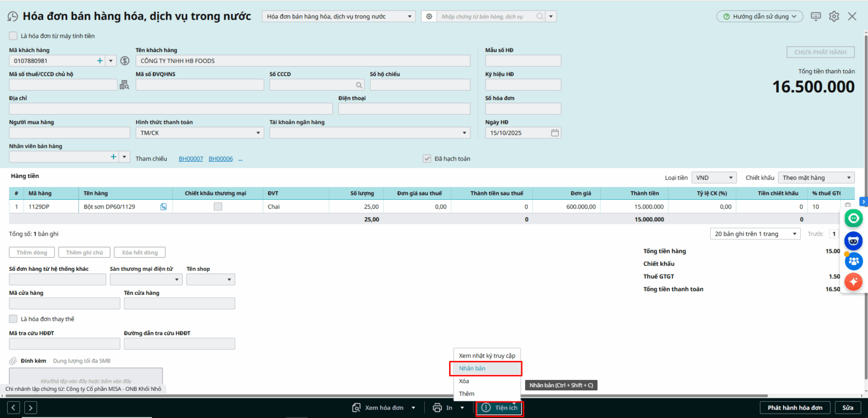The height and width of the screenshot is (418, 868).
Task: Choose 'Xóa' in the Tiện ích menu
Action: click(x=464, y=381)
